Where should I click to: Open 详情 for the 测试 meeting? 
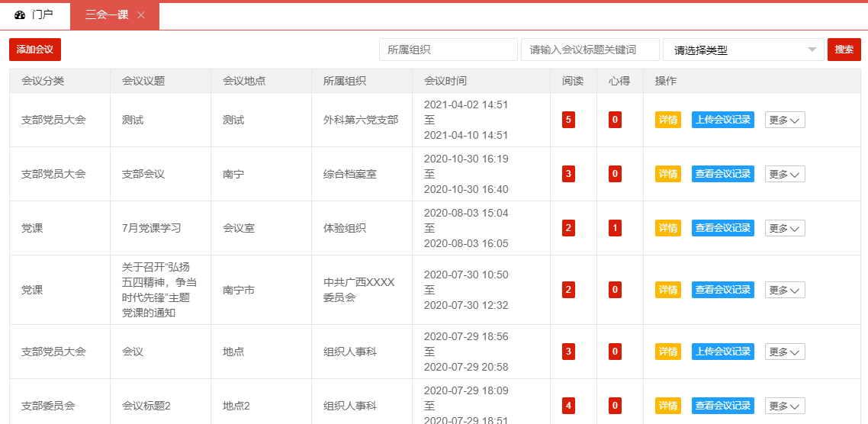pos(668,120)
